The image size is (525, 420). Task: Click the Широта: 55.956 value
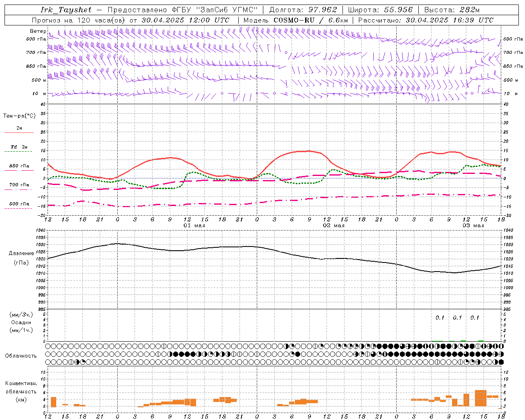[x=380, y=10]
